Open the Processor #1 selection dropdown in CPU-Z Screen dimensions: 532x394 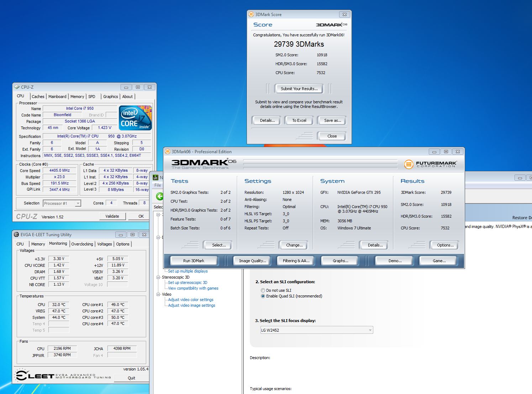[62, 203]
